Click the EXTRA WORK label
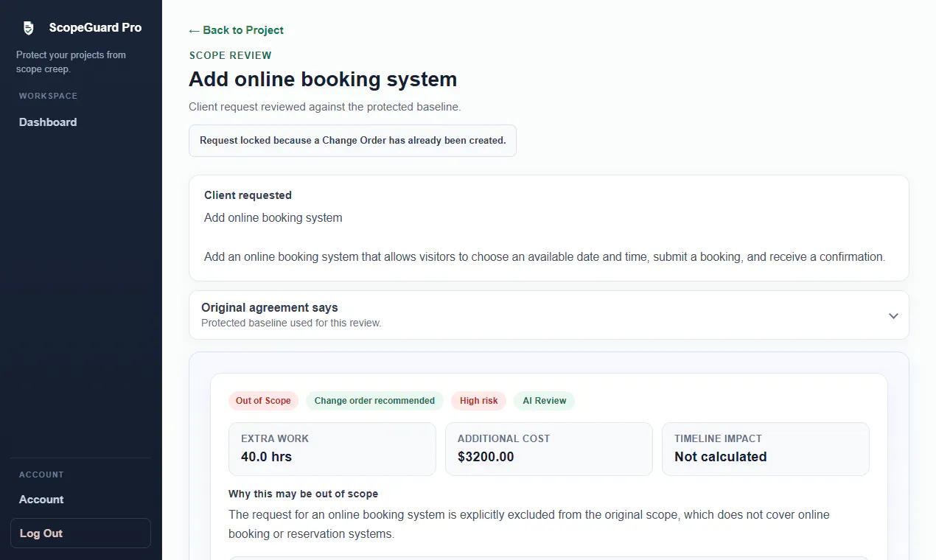 point(275,438)
